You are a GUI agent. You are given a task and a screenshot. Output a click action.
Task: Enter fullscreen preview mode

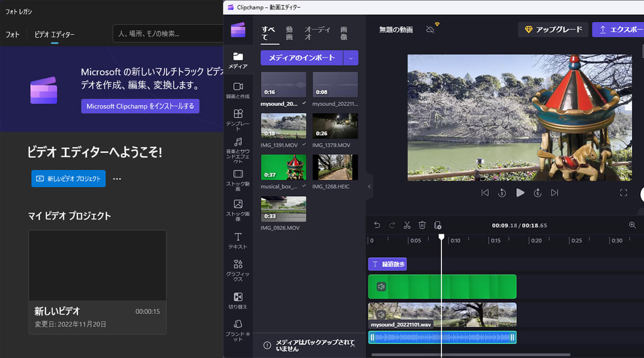pos(624,193)
